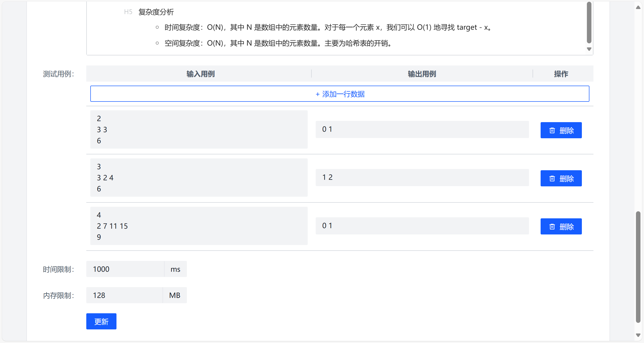Viewport: 644px width, 343px height.
Task: Edit the first output case field showing 0 1
Action: [422, 129]
